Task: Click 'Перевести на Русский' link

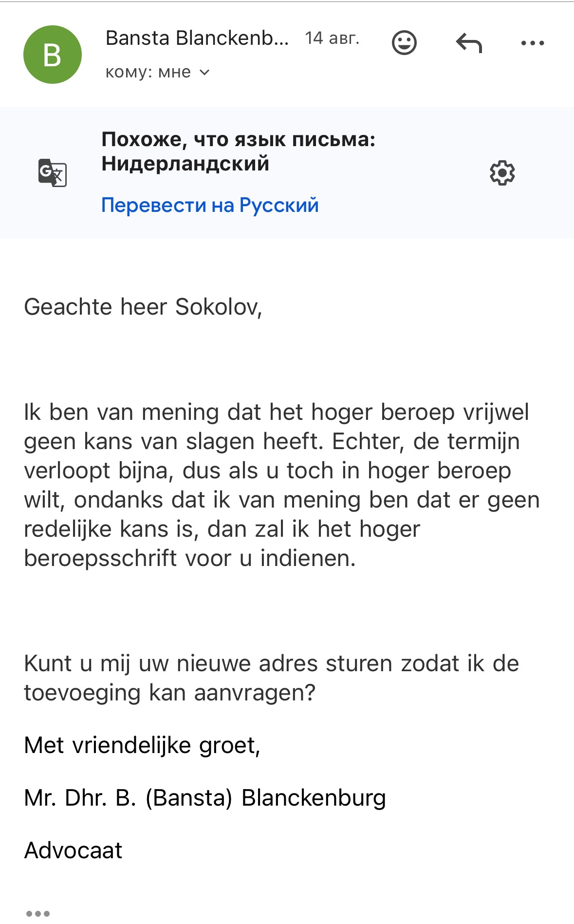Action: point(210,205)
